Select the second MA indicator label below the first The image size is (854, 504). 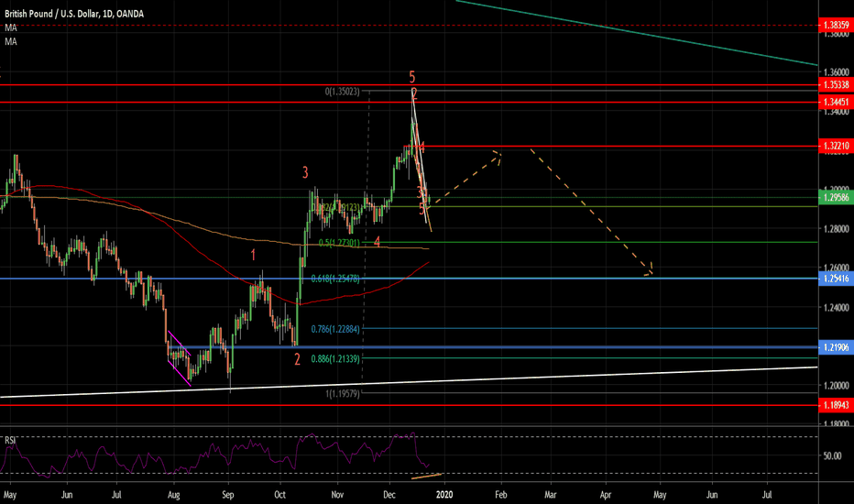[x=11, y=41]
